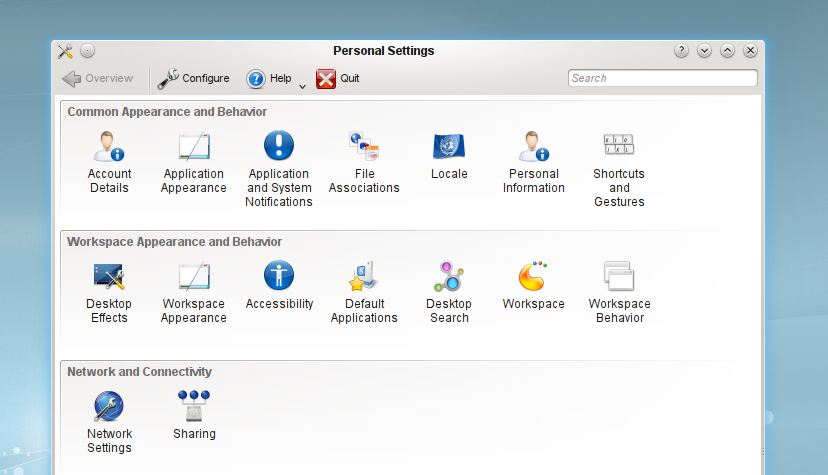Open the Locale settings
828x475 pixels.
[x=449, y=156]
